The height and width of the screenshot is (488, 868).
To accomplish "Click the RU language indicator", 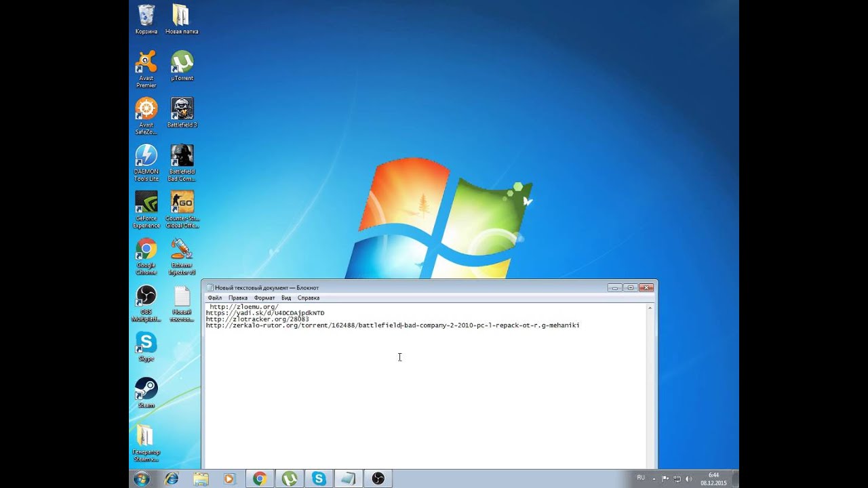I will click(641, 478).
